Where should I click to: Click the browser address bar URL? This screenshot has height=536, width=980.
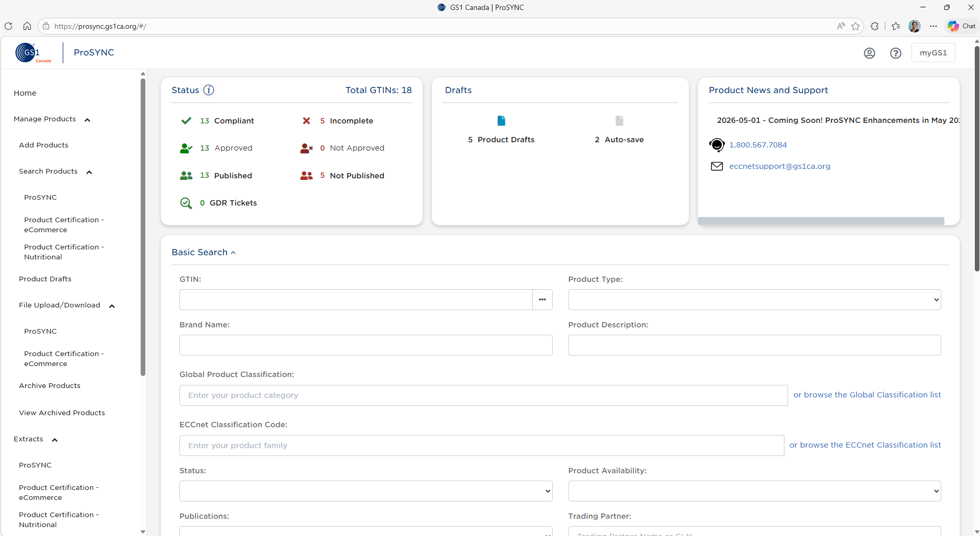(x=100, y=26)
